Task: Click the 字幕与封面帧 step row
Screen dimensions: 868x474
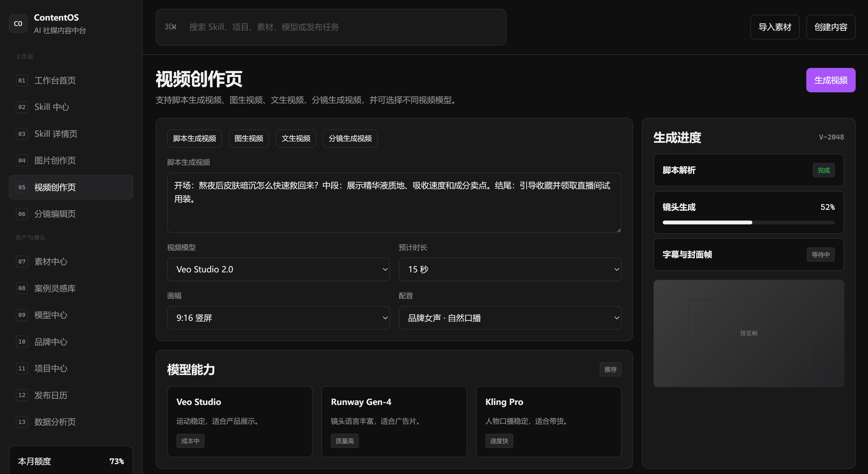Action: [x=749, y=254]
